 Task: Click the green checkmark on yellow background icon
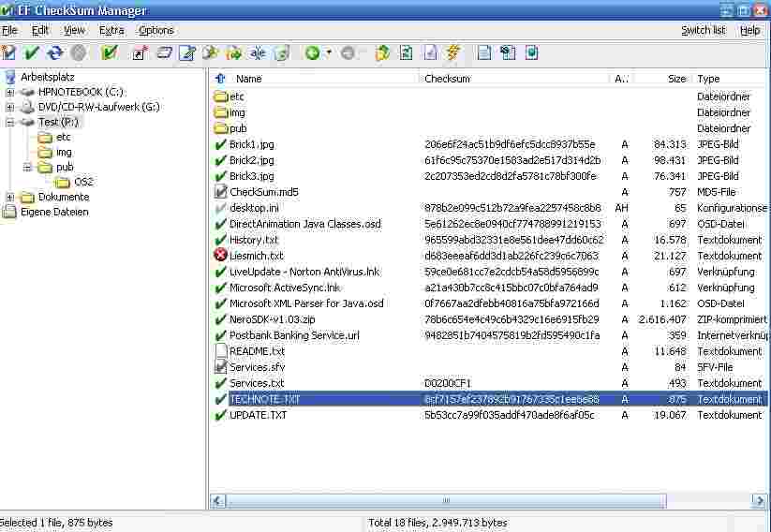coord(110,52)
